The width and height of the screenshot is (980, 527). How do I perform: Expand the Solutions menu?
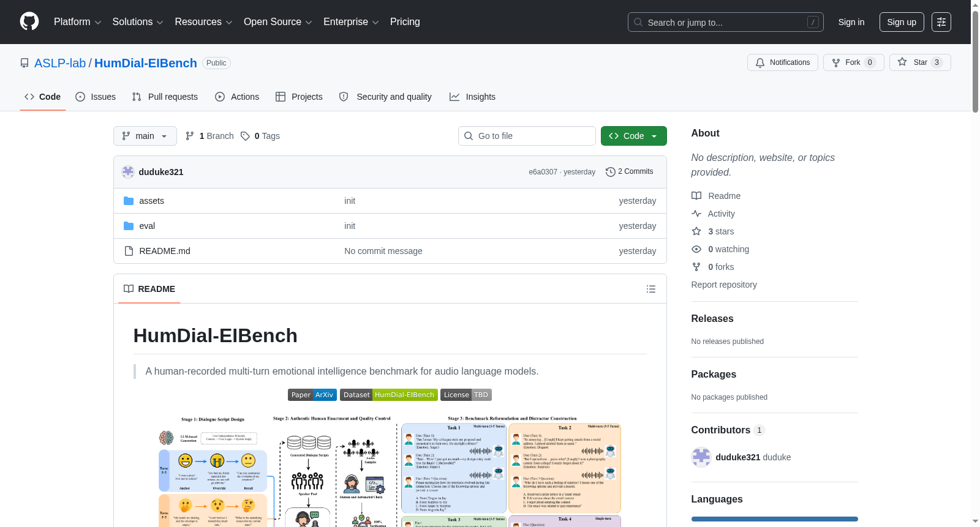click(138, 22)
